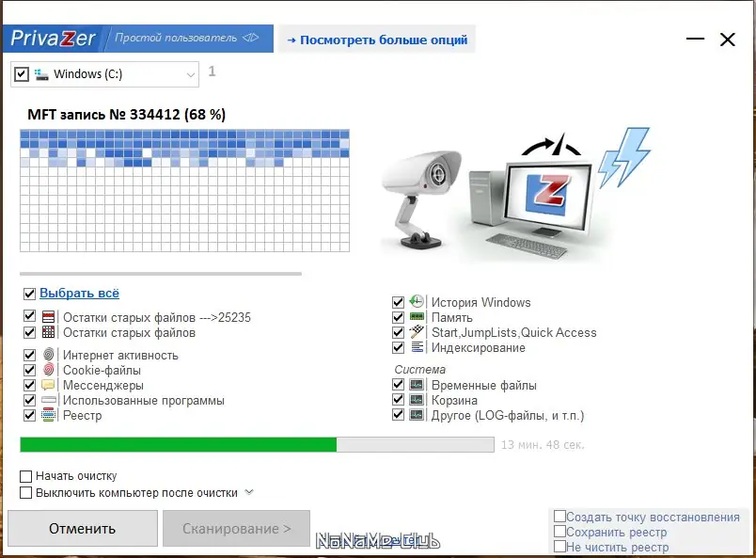This screenshot has width=756, height=558.
Task: Click the speech bubble icon for Мессенджеры
Action: (x=48, y=385)
